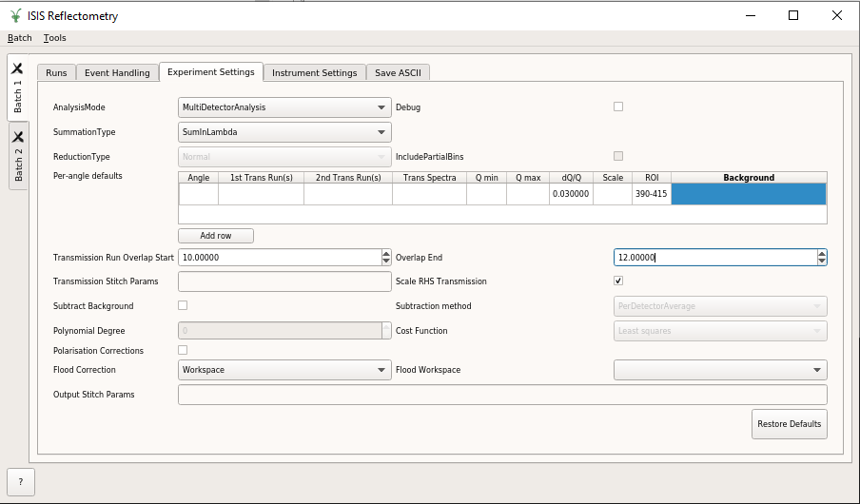Open the Batch menu
The image size is (860, 504).
pos(19,38)
